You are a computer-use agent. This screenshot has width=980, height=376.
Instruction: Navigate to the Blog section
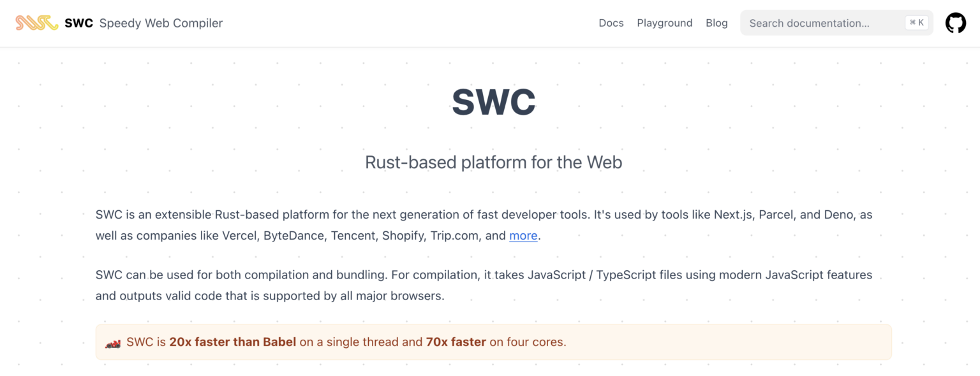(716, 23)
